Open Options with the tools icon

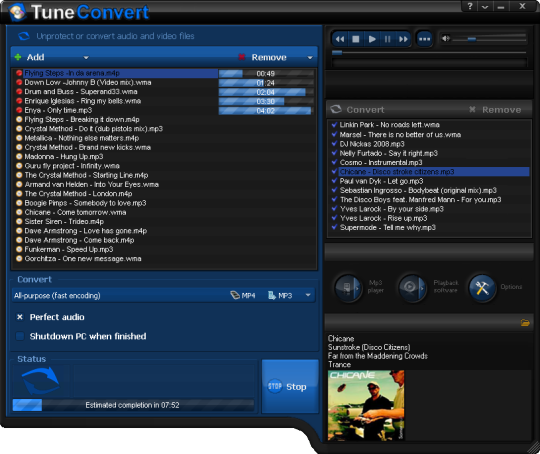coord(482,287)
